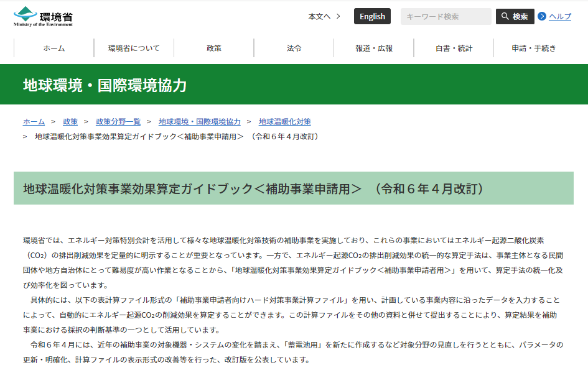Open the ヘルプ help page
Screen dimensions: 588x388
point(562,16)
